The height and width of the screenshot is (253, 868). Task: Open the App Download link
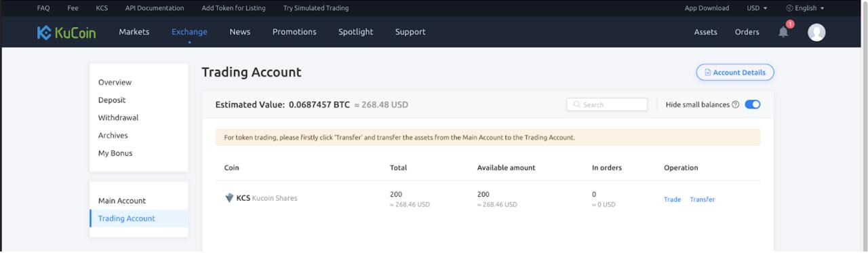pyautogui.click(x=707, y=8)
